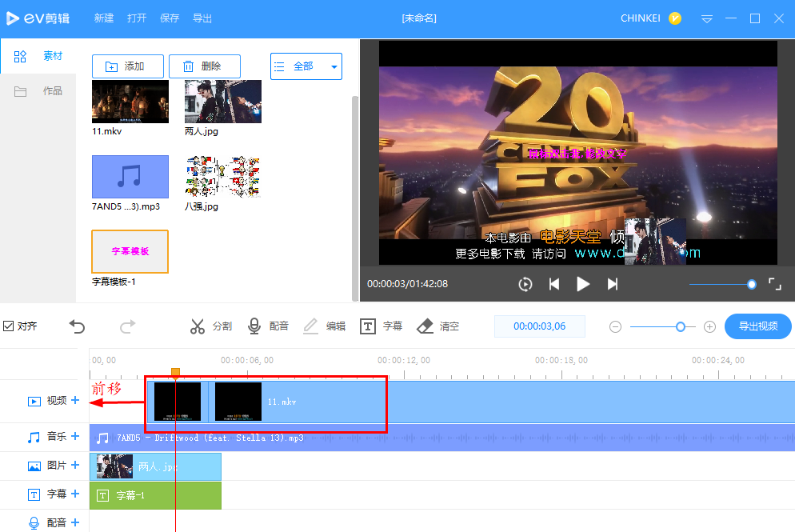Zoom out timeline with the minus control
The width and height of the screenshot is (795, 532).
point(616,326)
